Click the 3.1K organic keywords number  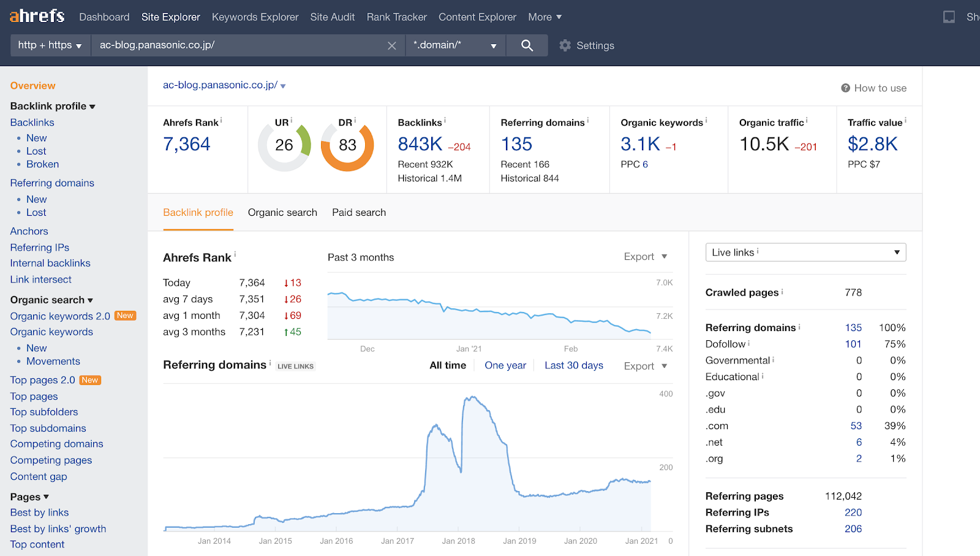640,144
